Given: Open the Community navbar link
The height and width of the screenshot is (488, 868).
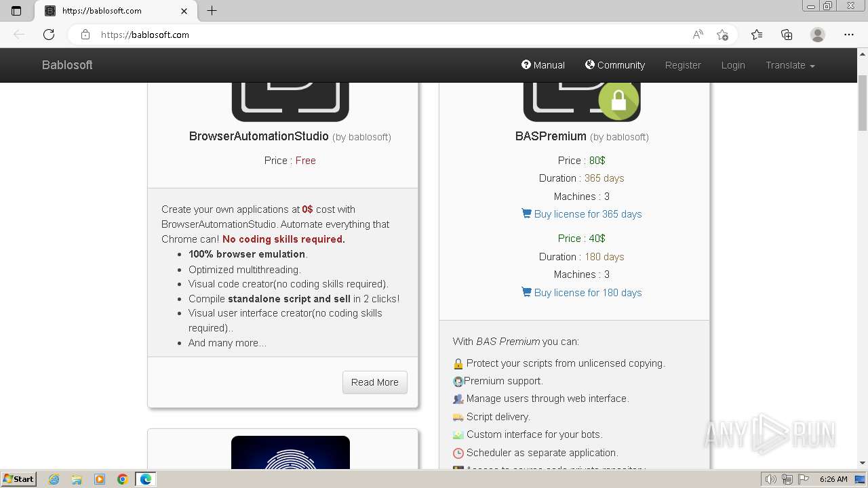Looking at the screenshot, I should (x=615, y=65).
